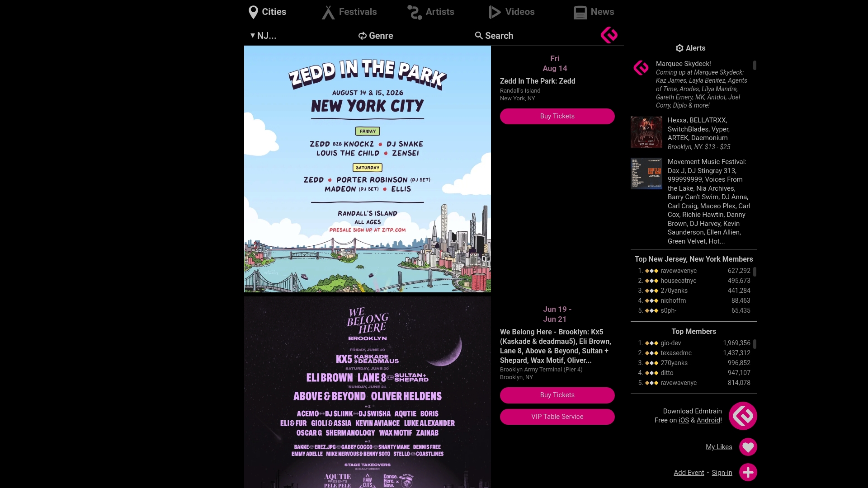Open Movement Music Festival thumbnail

click(646, 174)
